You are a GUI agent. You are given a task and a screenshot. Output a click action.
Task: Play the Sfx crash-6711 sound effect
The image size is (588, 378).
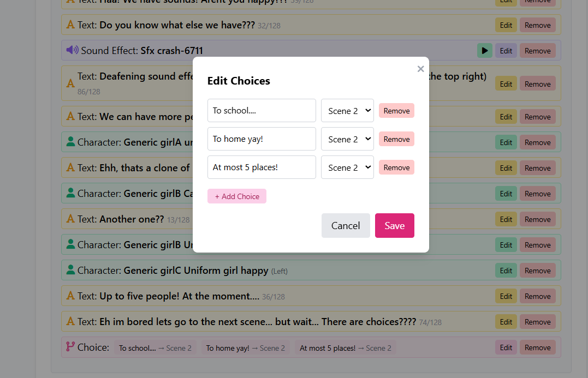[484, 51]
